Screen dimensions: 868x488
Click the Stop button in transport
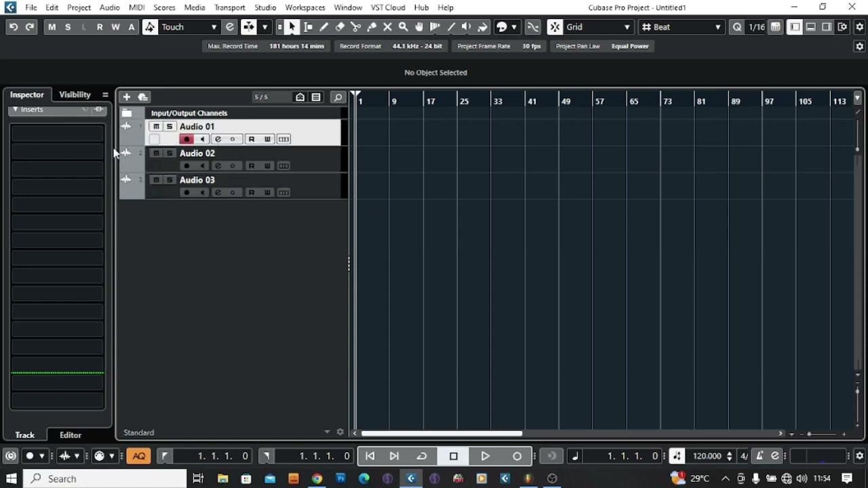454,456
